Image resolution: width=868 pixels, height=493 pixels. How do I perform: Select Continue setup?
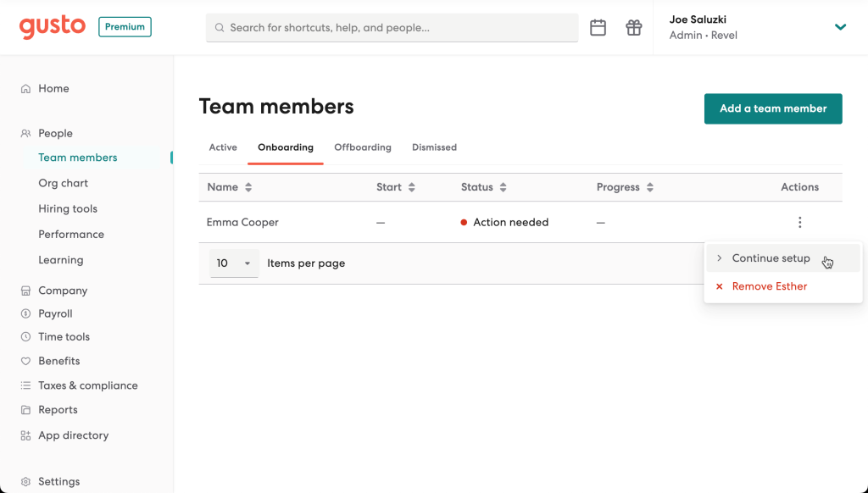pyautogui.click(x=771, y=258)
